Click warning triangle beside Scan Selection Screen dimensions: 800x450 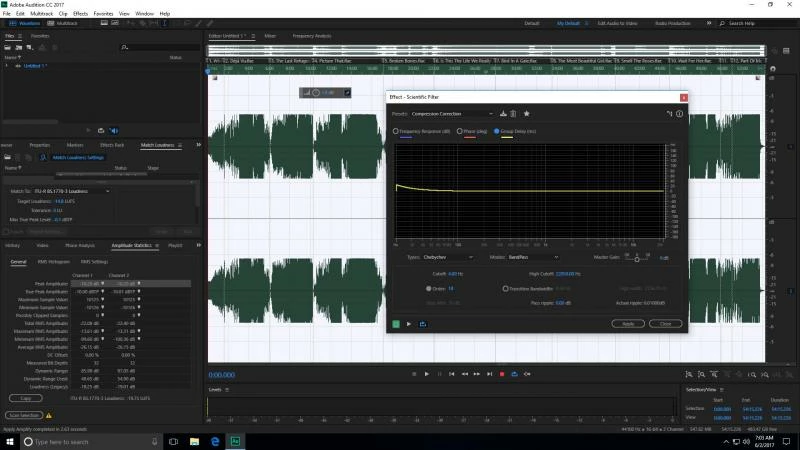(49, 415)
